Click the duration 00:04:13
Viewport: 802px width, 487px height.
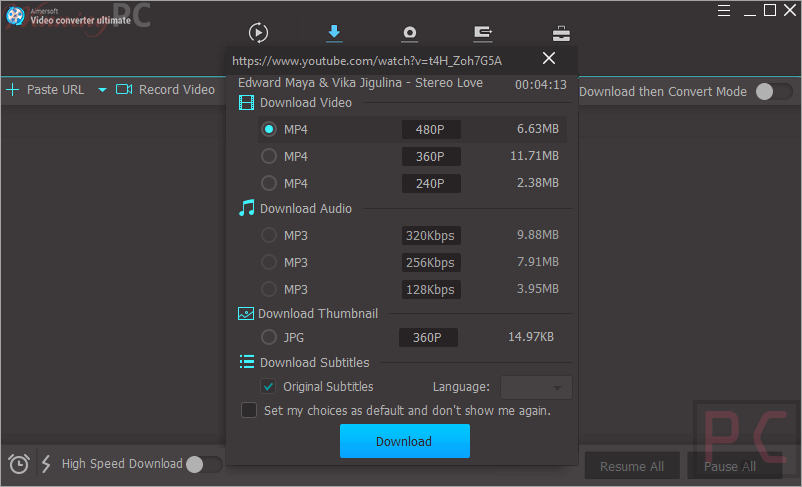coord(541,84)
